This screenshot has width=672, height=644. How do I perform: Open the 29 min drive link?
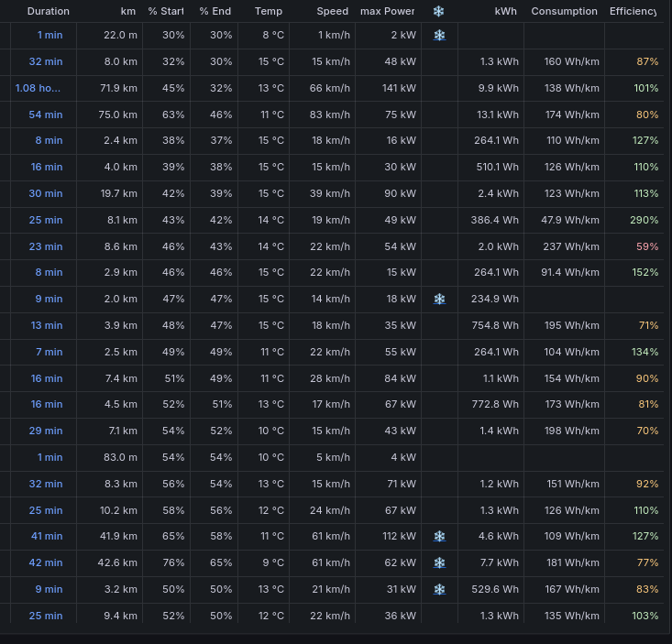click(x=46, y=431)
